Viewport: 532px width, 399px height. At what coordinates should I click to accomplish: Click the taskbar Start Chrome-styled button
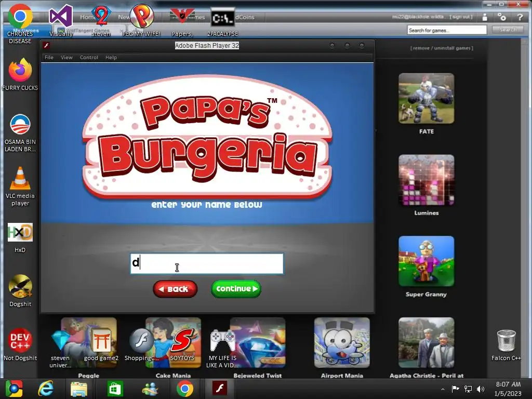pyautogui.click(x=14, y=389)
